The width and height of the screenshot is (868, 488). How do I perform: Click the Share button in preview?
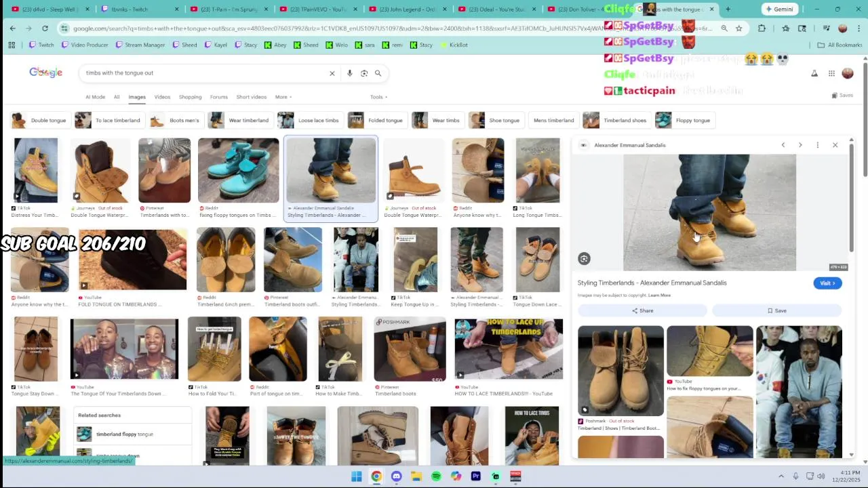642,310
